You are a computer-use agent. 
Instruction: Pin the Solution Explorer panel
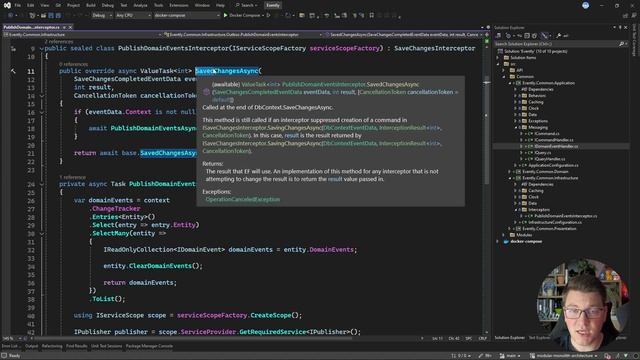coord(620,27)
